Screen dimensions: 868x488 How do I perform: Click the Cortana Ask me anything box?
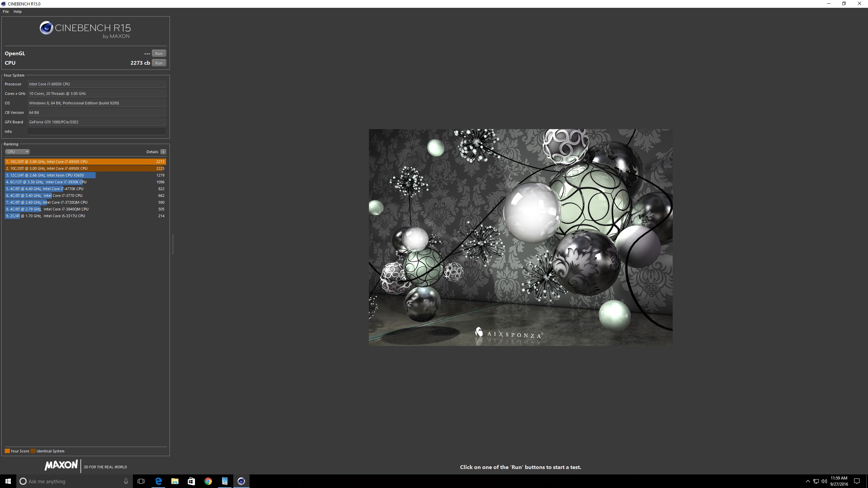(75, 481)
